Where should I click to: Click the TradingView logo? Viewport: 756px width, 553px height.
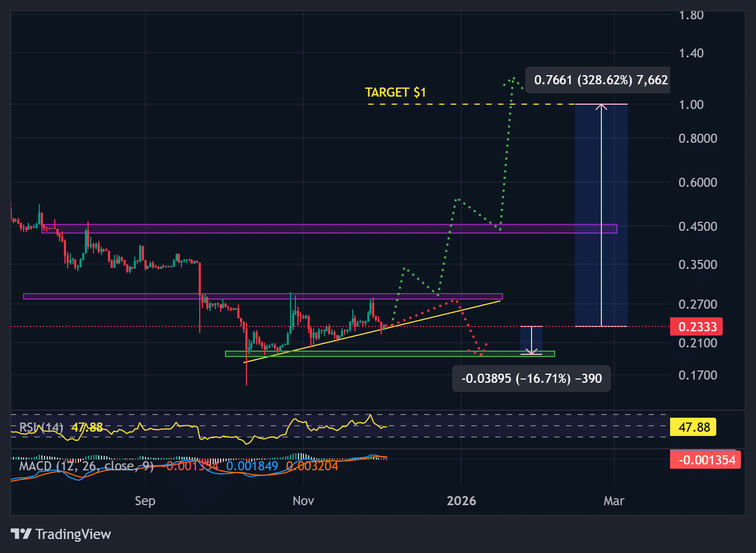[60, 534]
